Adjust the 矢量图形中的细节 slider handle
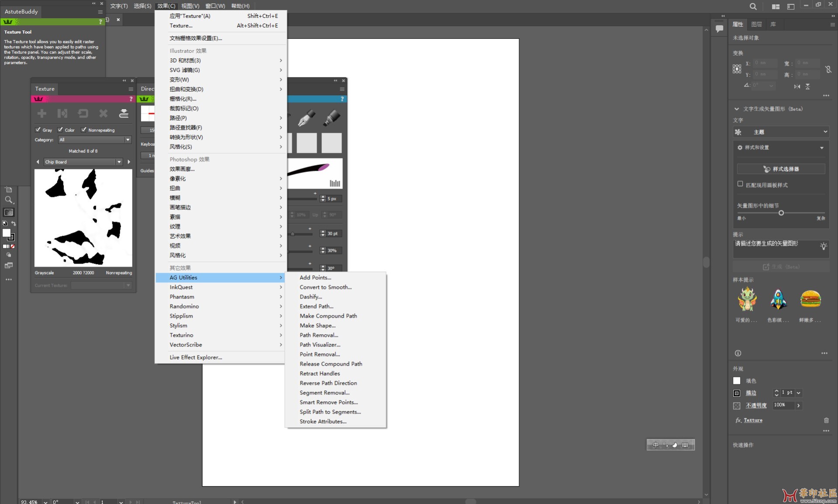The width and height of the screenshot is (838, 504). click(x=781, y=213)
